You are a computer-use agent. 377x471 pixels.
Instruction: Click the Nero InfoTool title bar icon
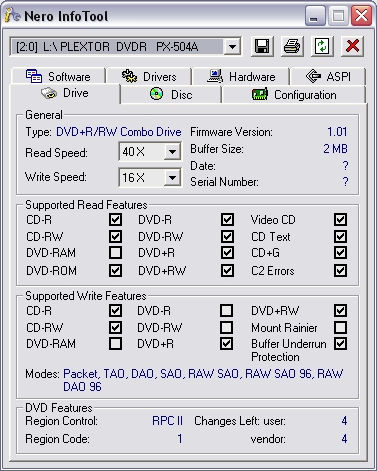tap(13, 15)
